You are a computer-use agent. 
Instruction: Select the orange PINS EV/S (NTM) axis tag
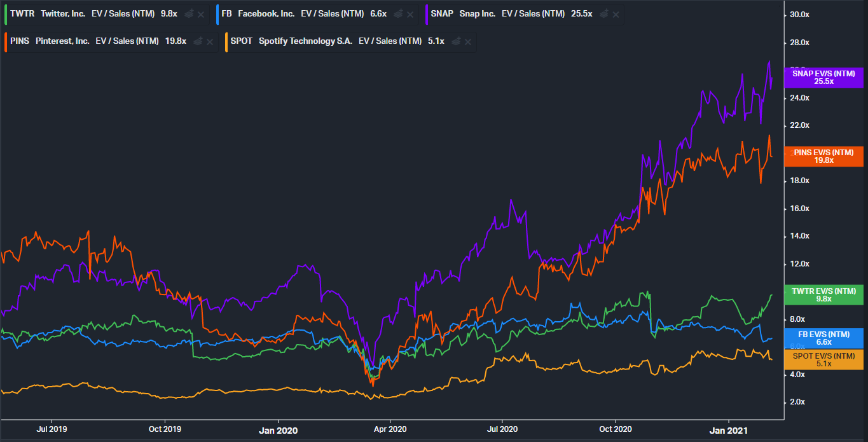(x=824, y=156)
